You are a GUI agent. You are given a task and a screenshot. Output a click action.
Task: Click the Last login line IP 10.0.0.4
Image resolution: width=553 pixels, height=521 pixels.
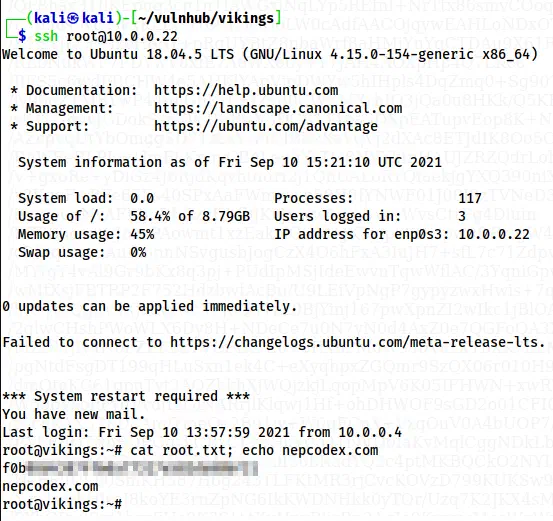tap(370, 433)
